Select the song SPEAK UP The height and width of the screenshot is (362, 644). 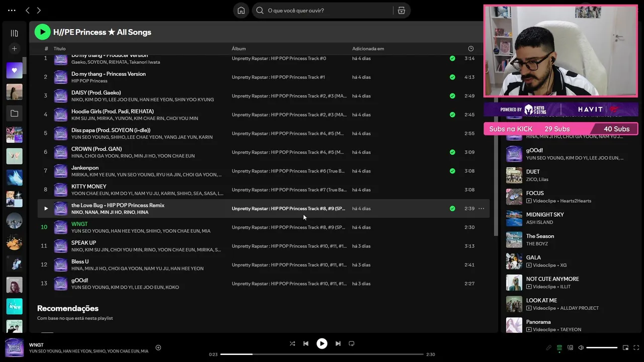[x=84, y=243]
